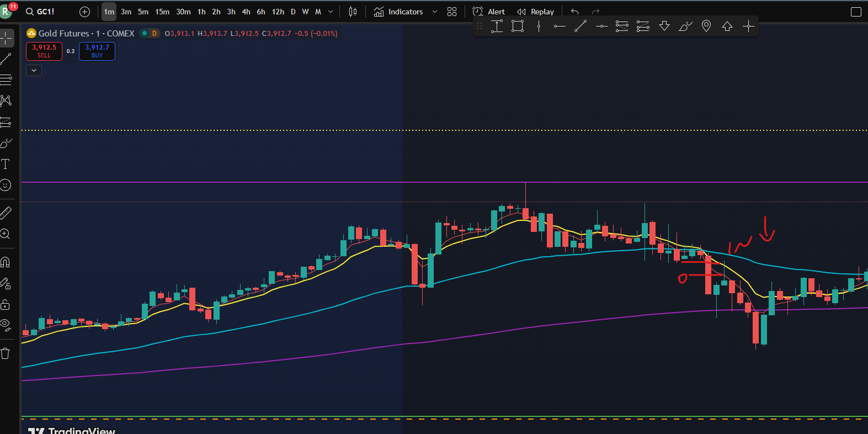Toggle stay in drawing mode
Screen dimensions: 868x434
[6, 283]
